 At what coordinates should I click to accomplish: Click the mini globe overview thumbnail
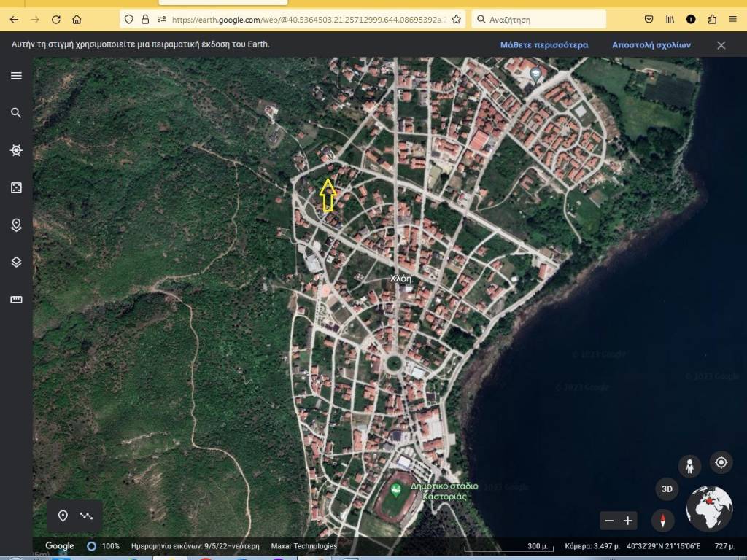[709, 509]
